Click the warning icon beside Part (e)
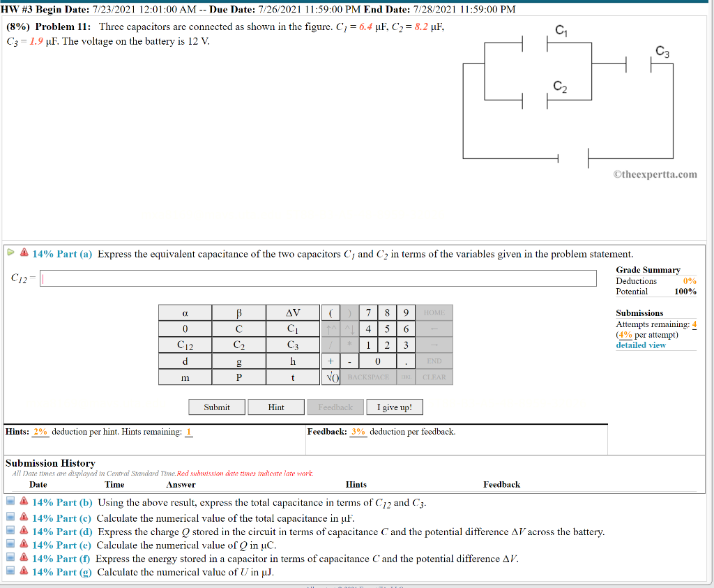 (x=24, y=543)
